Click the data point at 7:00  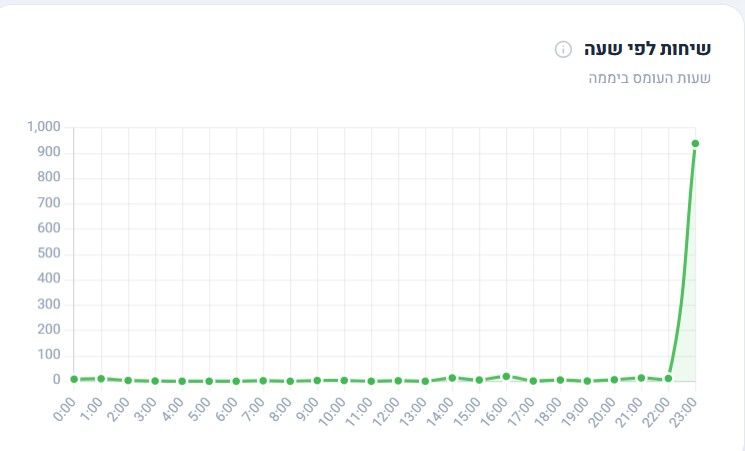[263, 381]
